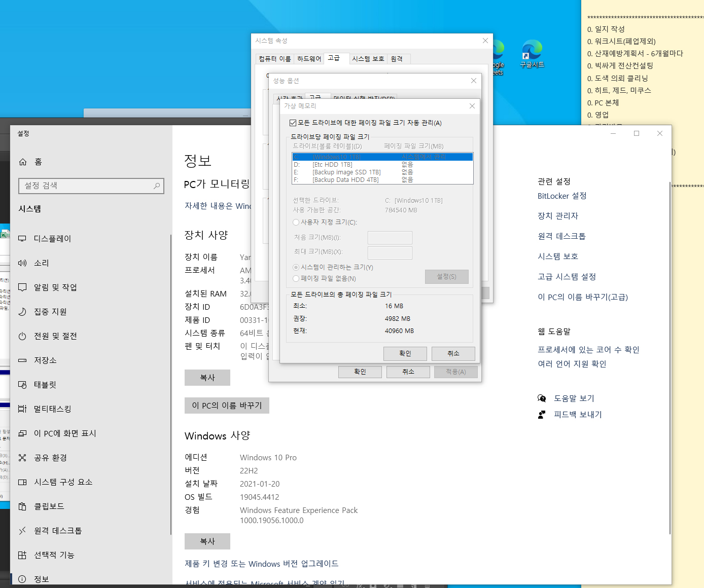The image size is (704, 588).
Task: Open Shared experiences (공유 환경) icon
Action: tap(22, 458)
